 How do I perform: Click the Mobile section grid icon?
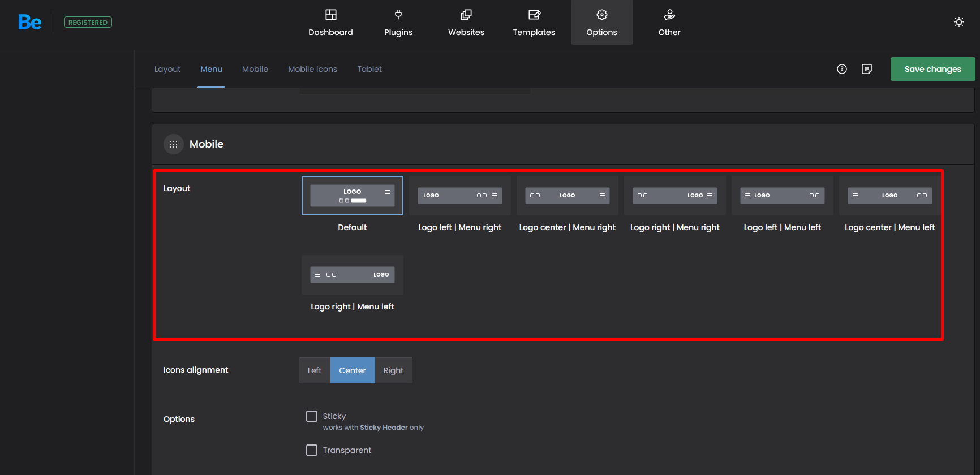174,144
